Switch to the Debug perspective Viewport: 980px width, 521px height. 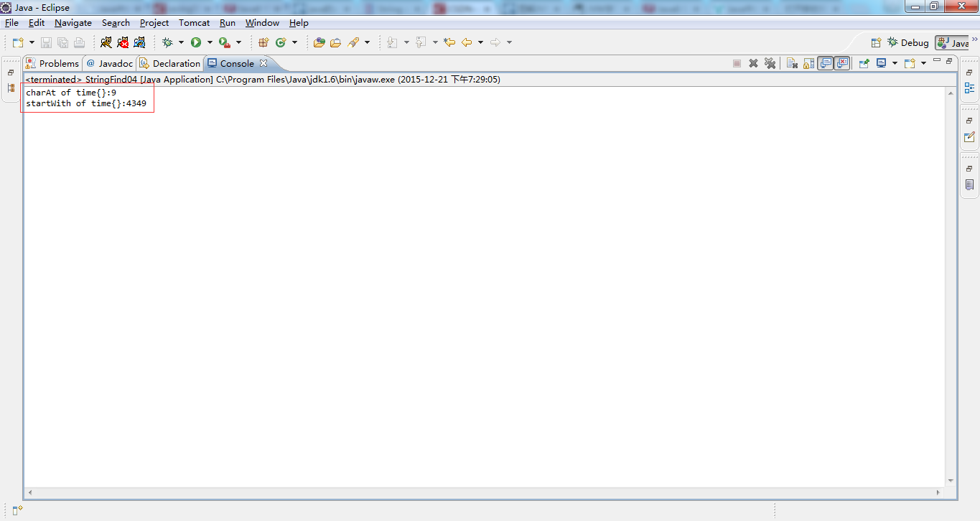click(908, 42)
